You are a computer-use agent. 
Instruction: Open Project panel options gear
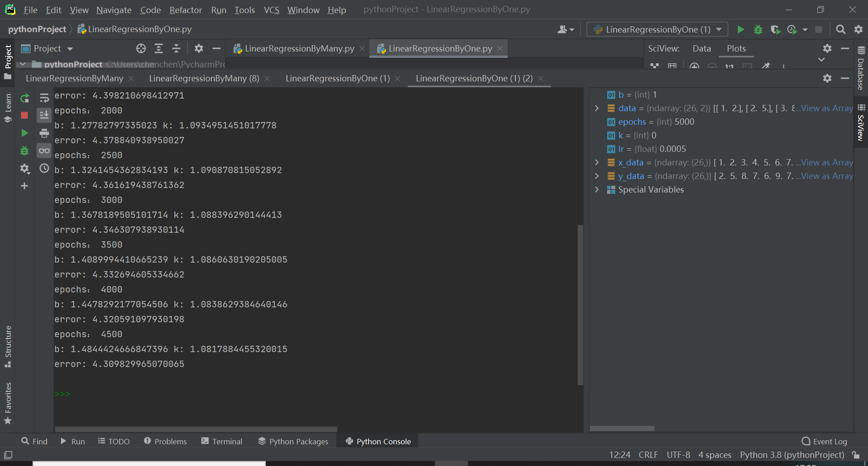(199, 48)
